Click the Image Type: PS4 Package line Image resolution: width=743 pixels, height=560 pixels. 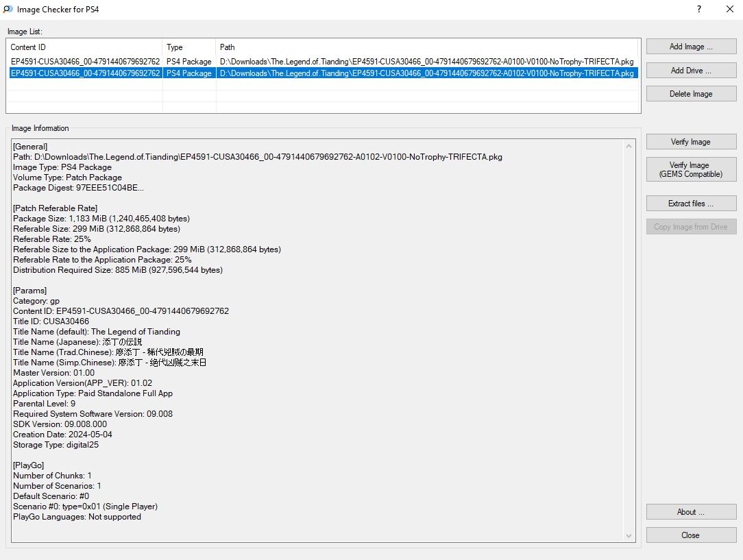point(62,167)
